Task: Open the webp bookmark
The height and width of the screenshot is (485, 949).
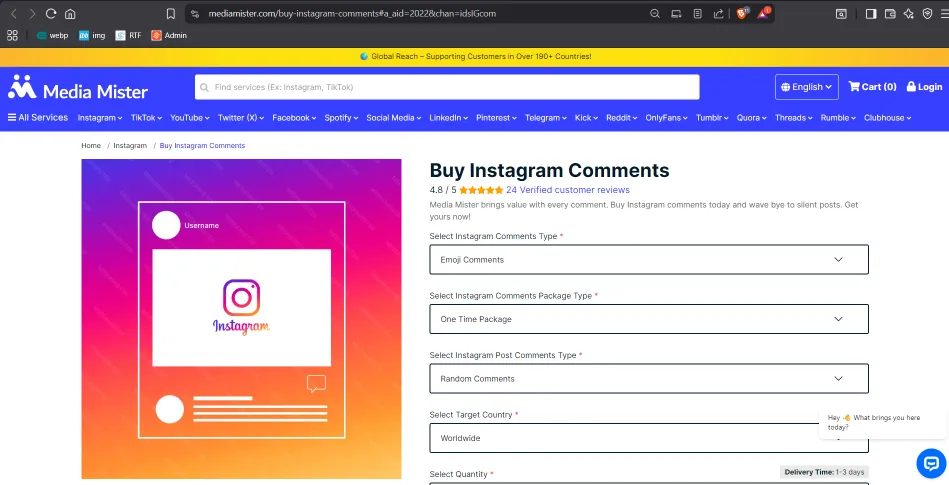Action: [52, 35]
